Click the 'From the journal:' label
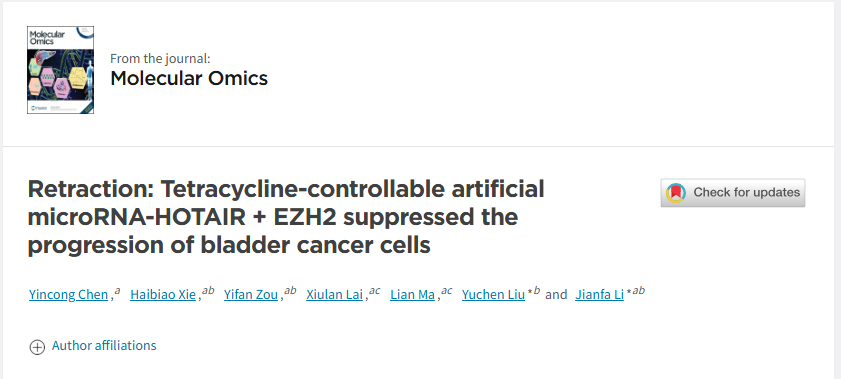 point(160,58)
